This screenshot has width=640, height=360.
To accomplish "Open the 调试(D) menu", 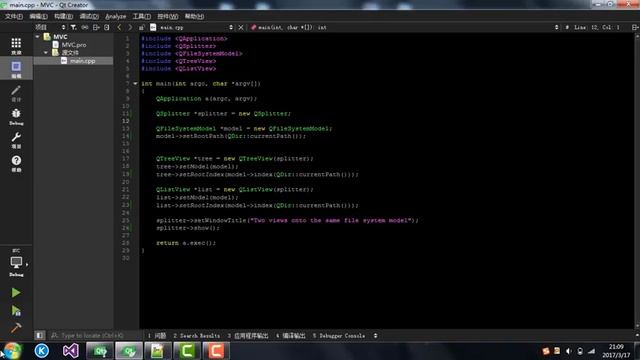I will (x=89, y=16).
